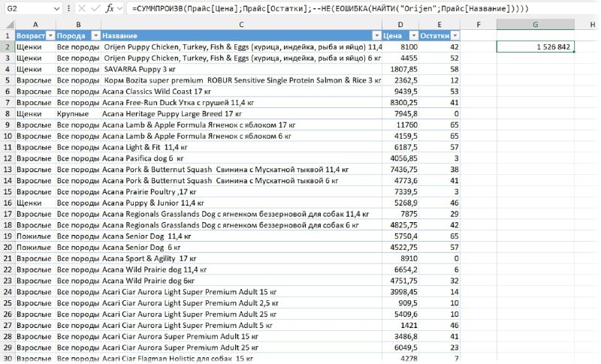The height and width of the screenshot is (364, 601).
Task: Select cell G2 with value 1 526 842
Action: pos(536,47)
